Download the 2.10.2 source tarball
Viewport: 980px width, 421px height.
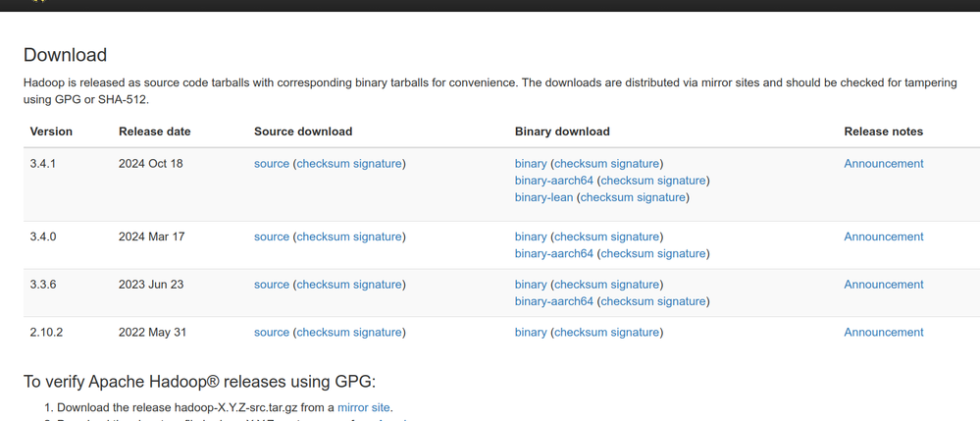click(272, 333)
